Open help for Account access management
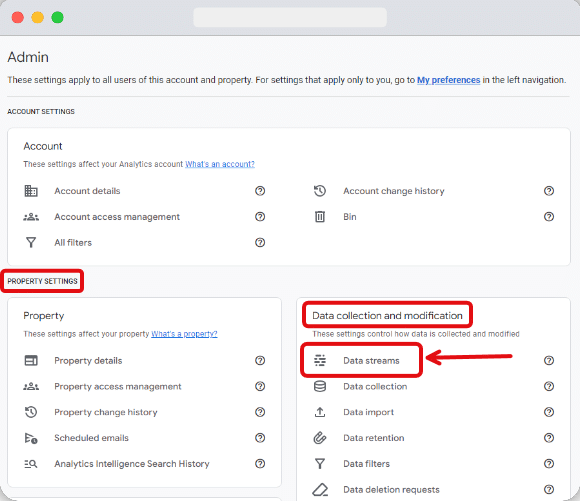 (x=260, y=217)
